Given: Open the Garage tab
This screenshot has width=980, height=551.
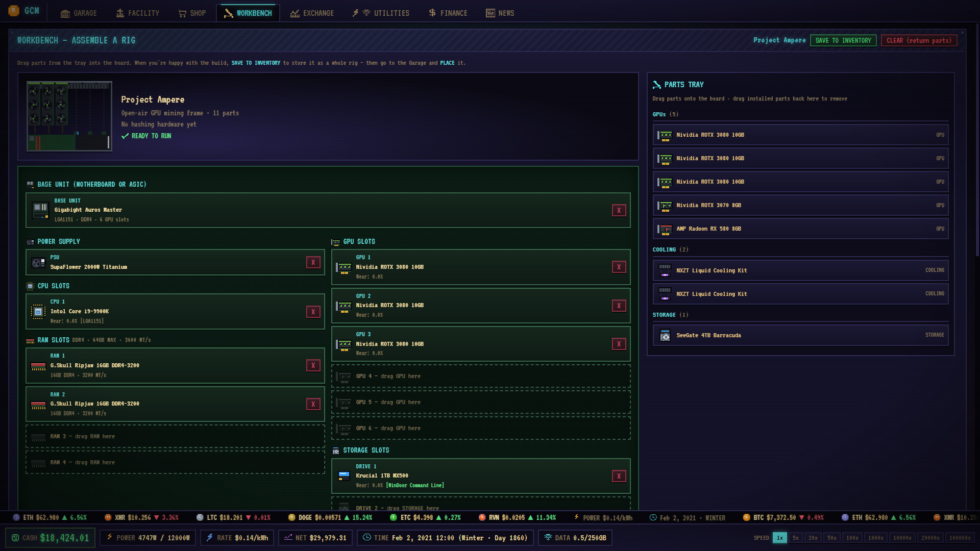Looking at the screenshot, I should pos(79,13).
